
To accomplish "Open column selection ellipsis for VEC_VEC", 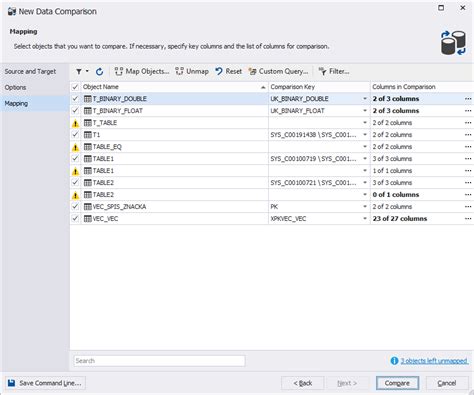I will (x=468, y=219).
